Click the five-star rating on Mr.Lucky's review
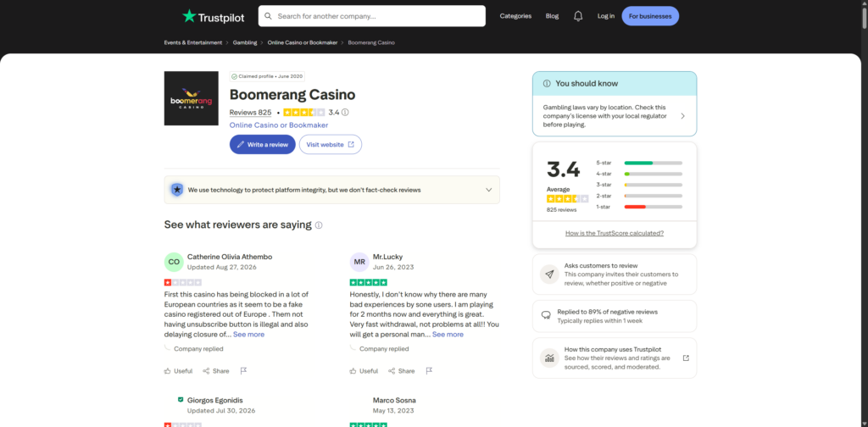 pyautogui.click(x=368, y=282)
